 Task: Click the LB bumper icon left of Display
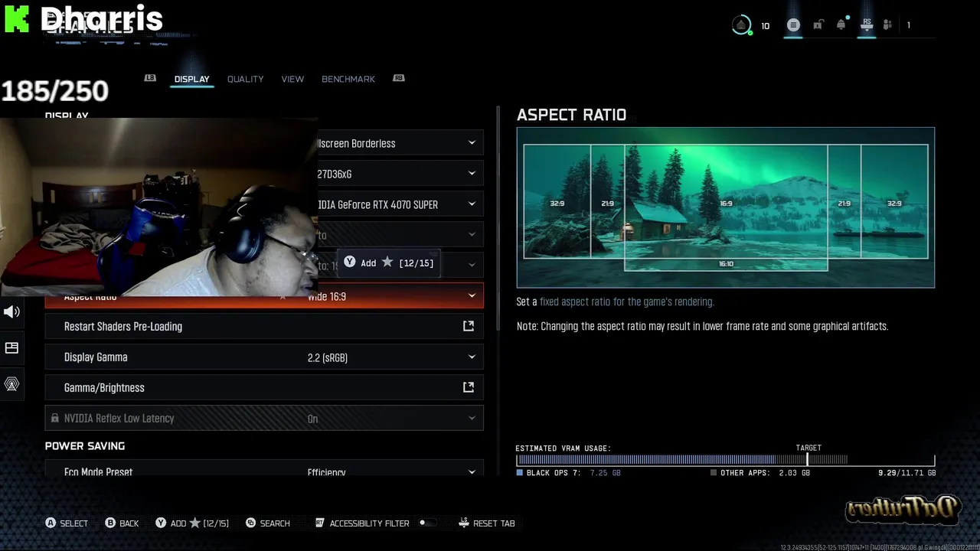click(150, 78)
